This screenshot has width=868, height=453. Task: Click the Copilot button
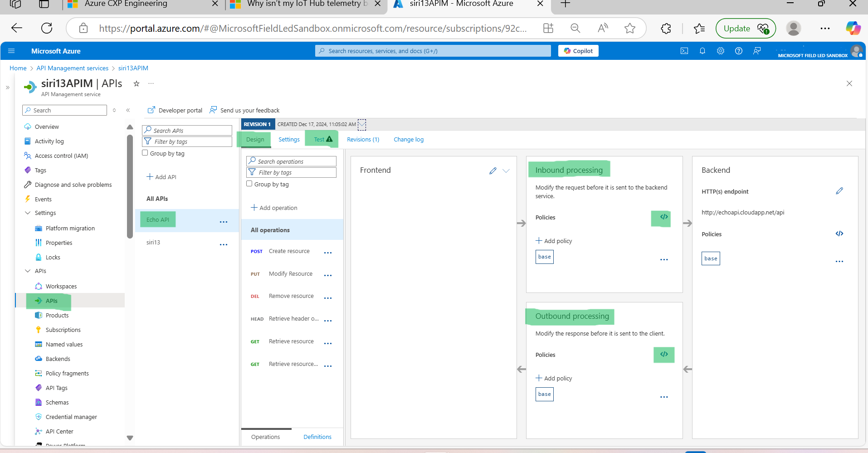(x=578, y=51)
